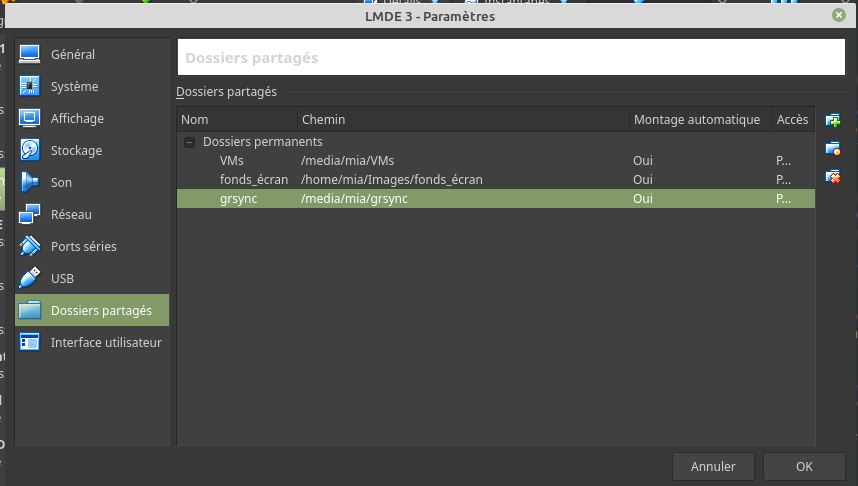Edit the selected shared folder
The width and height of the screenshot is (858, 486).
tap(833, 148)
